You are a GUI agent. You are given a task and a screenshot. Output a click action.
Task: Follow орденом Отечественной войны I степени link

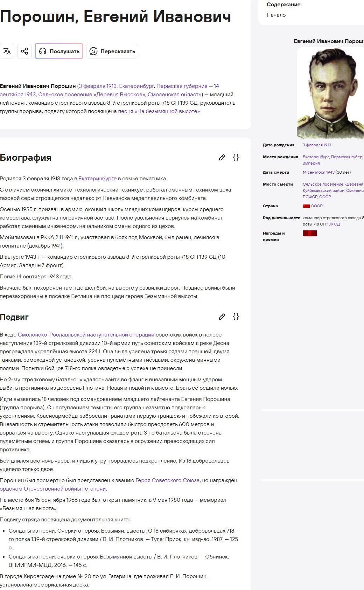coord(52,489)
